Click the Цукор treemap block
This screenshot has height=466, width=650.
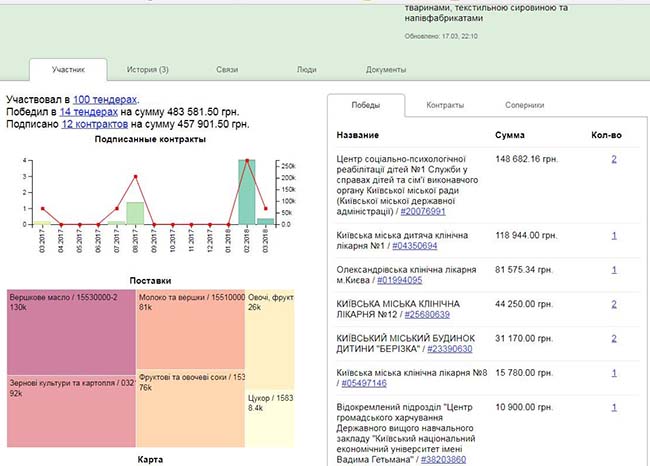click(x=268, y=410)
